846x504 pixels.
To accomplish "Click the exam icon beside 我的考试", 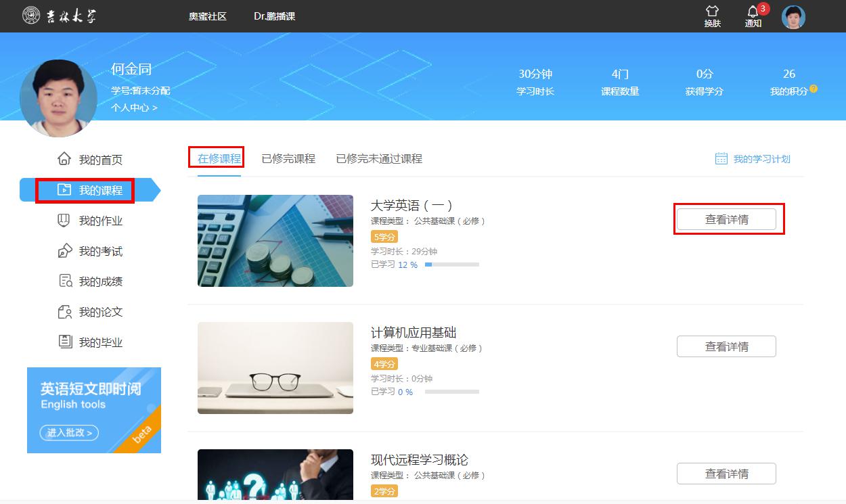I will tap(64, 251).
